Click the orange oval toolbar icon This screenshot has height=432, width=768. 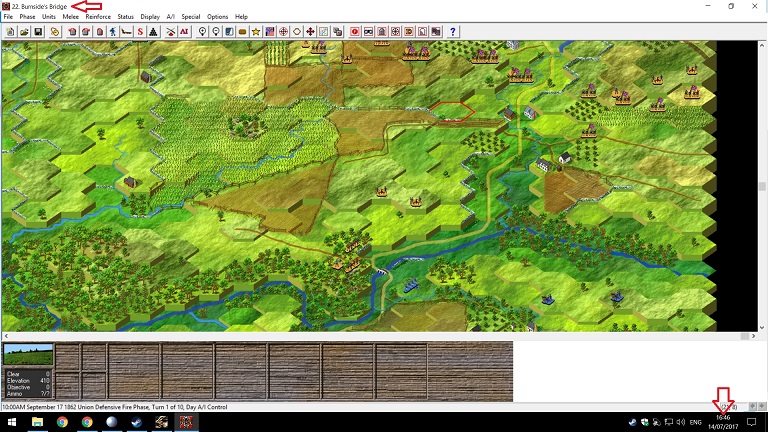coord(242,32)
